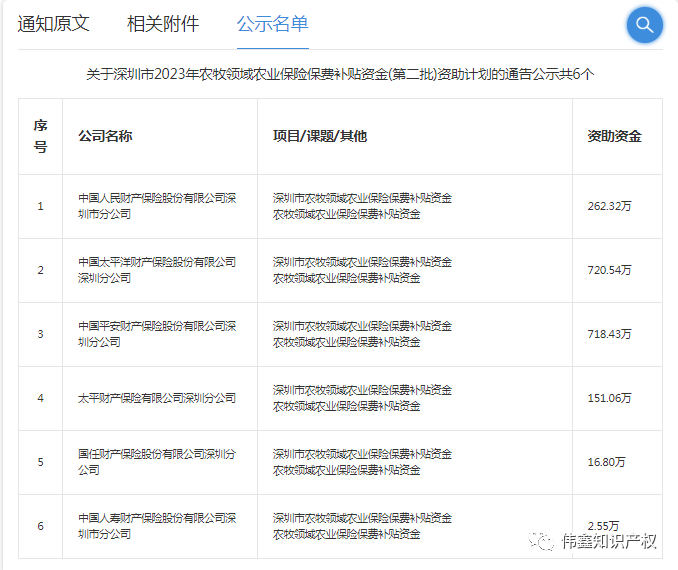Click the announcement title about 2023年农牧领域农业保险
The image size is (678, 570).
(340, 74)
